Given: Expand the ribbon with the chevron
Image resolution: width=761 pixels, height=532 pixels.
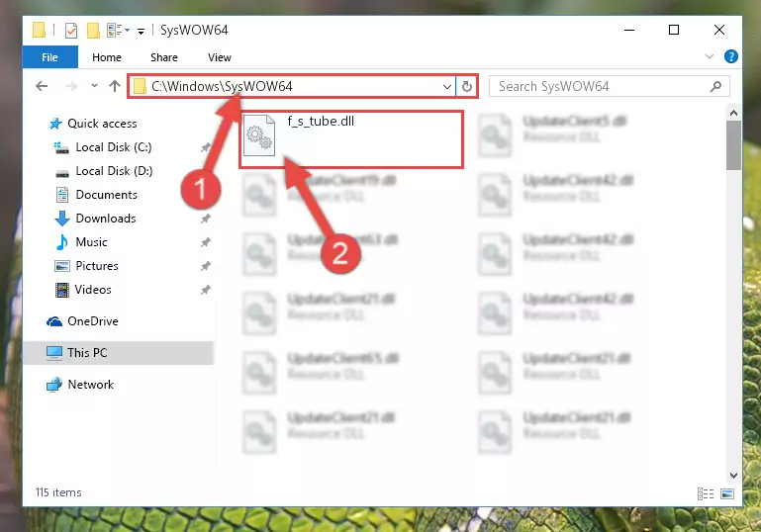Looking at the screenshot, I should [710, 56].
